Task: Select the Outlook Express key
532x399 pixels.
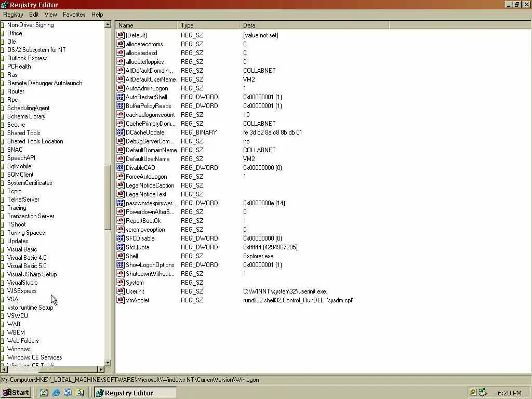Action: tap(28, 58)
